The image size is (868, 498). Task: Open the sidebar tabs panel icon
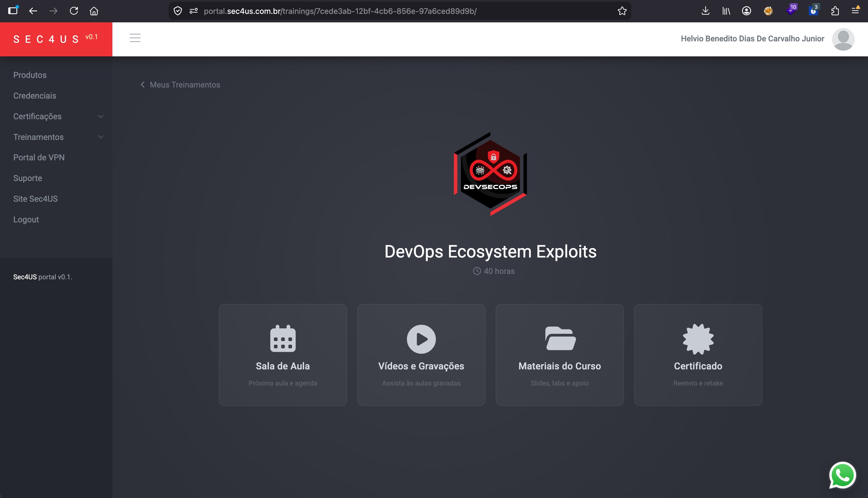tap(13, 10)
